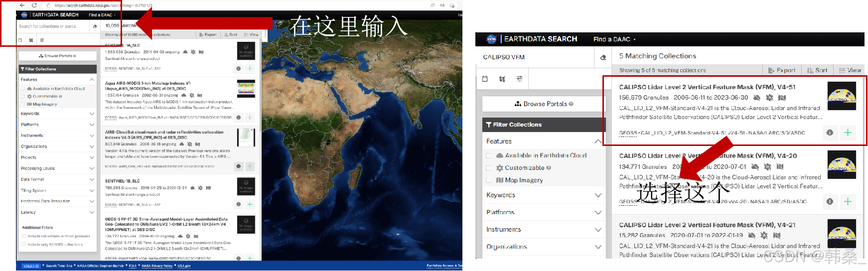Open advanced search sliders icon in left screenshot
This screenshot has height=271, width=868.
click(x=42, y=40)
